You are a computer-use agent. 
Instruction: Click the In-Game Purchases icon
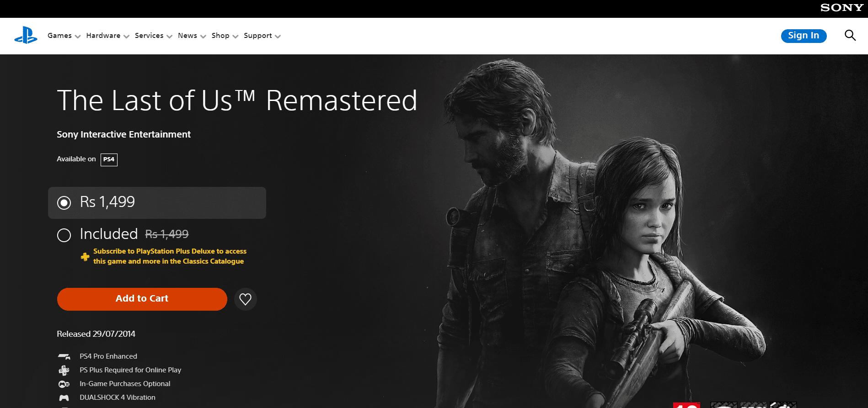pos(64,384)
